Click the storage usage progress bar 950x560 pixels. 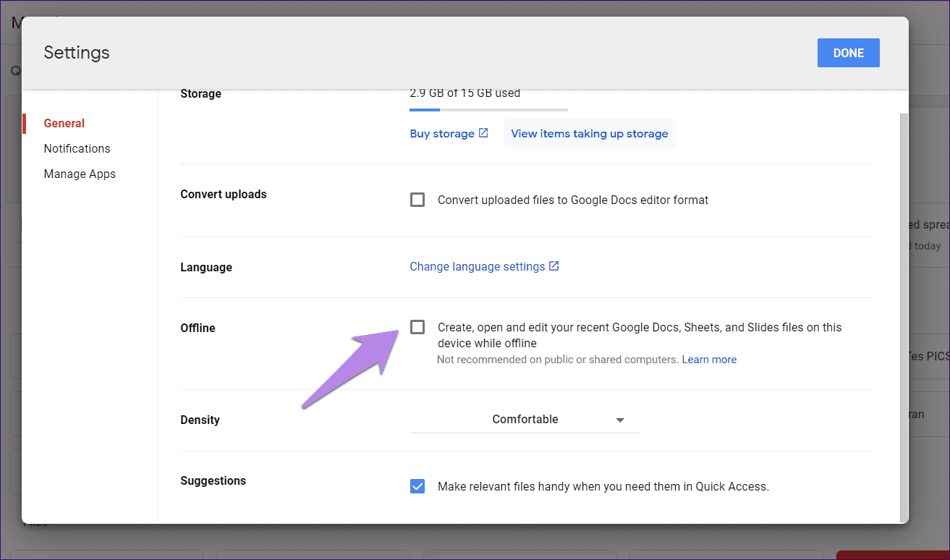click(488, 109)
